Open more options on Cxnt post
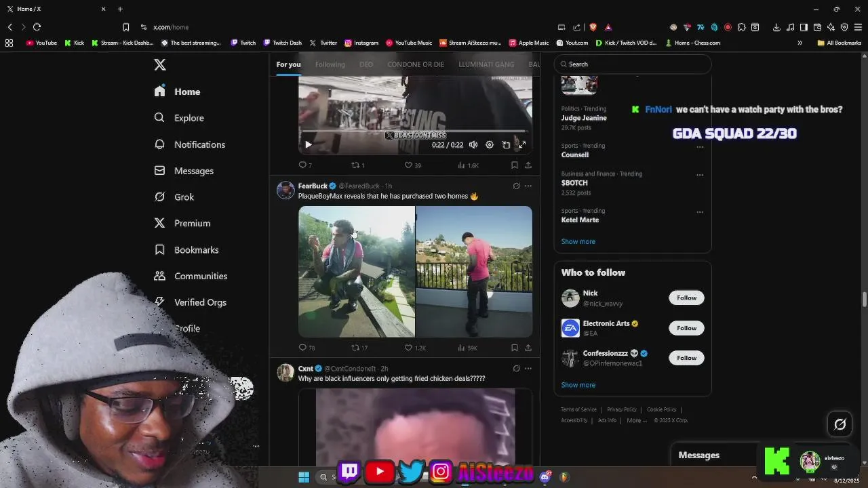Image resolution: width=868 pixels, height=488 pixels. tap(528, 369)
